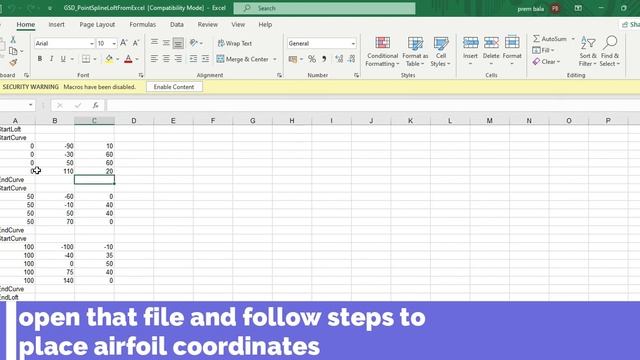The image size is (640, 360).
Task: Increase font size with larger A icon
Action: (x=124, y=43)
